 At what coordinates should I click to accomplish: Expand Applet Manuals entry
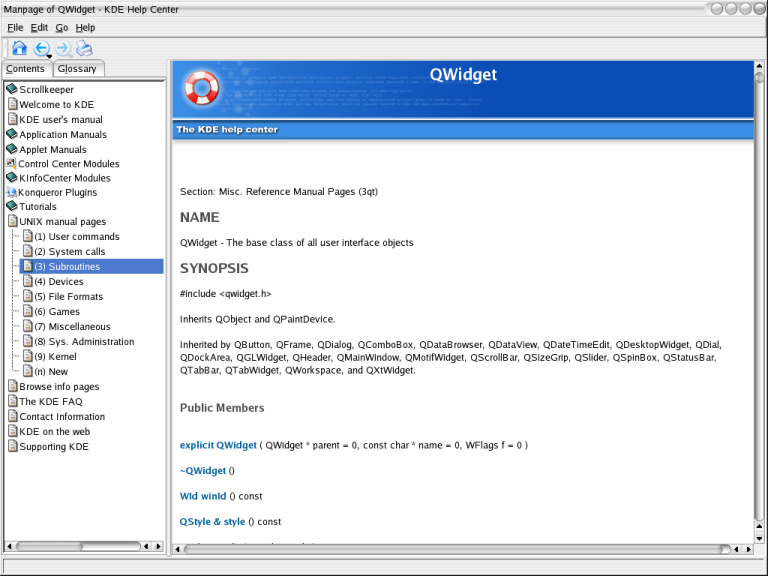coord(53,149)
